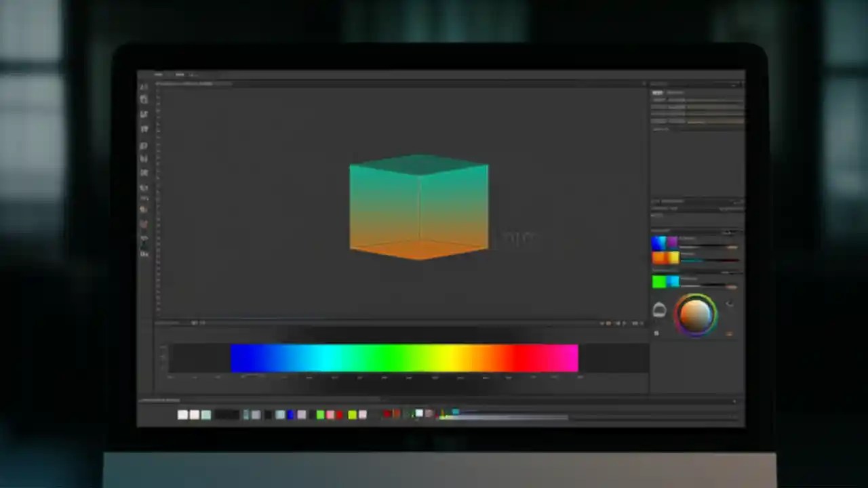Select the green swatch from the bottom swatch row
This screenshot has width=868, height=488.
pyautogui.click(x=321, y=414)
